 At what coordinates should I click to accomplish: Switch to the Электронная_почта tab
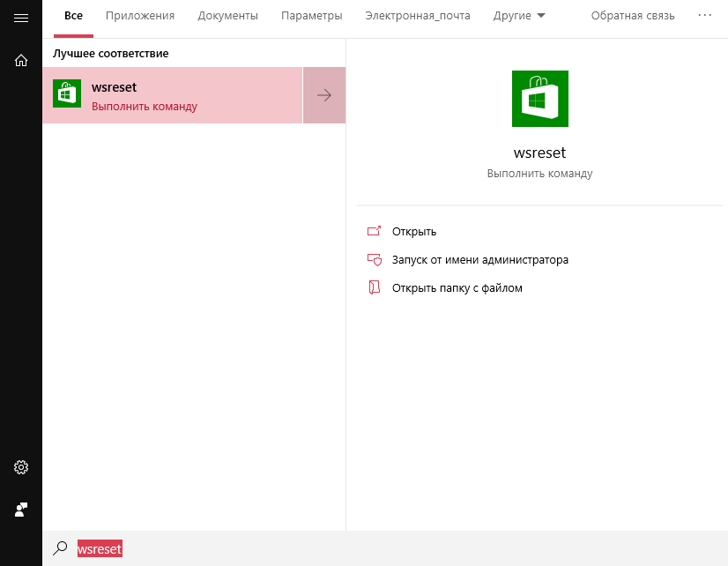pyautogui.click(x=418, y=16)
